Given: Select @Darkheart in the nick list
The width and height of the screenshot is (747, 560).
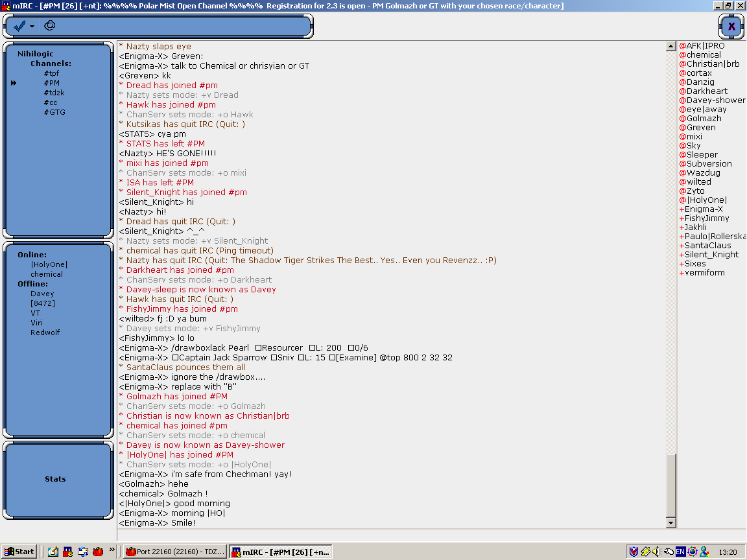Looking at the screenshot, I should [703, 91].
